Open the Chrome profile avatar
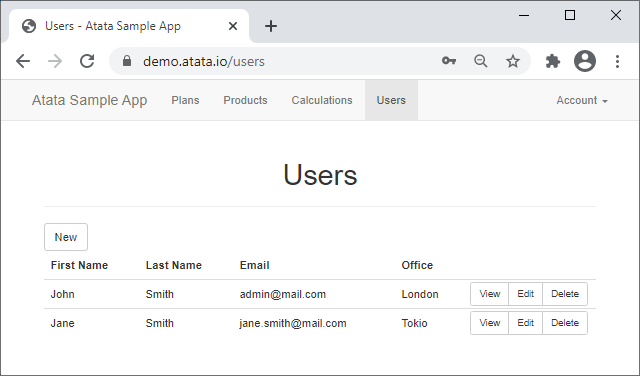Image resolution: width=640 pixels, height=376 pixels. coord(585,61)
